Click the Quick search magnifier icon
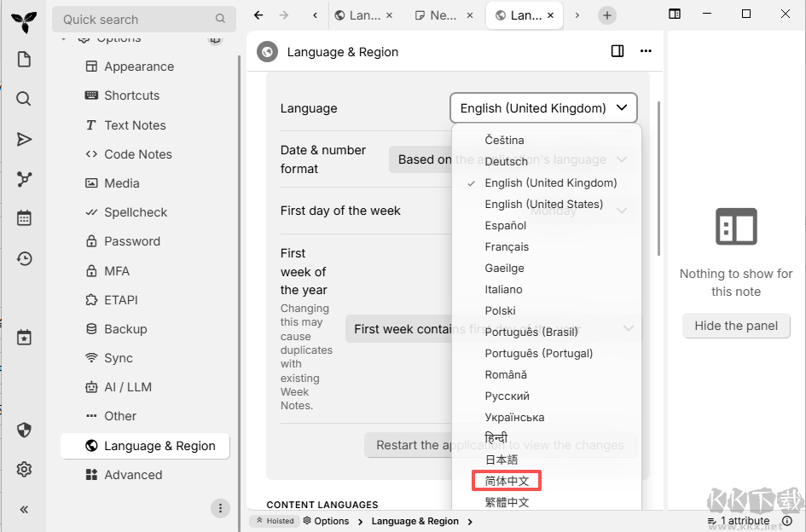 220,19
